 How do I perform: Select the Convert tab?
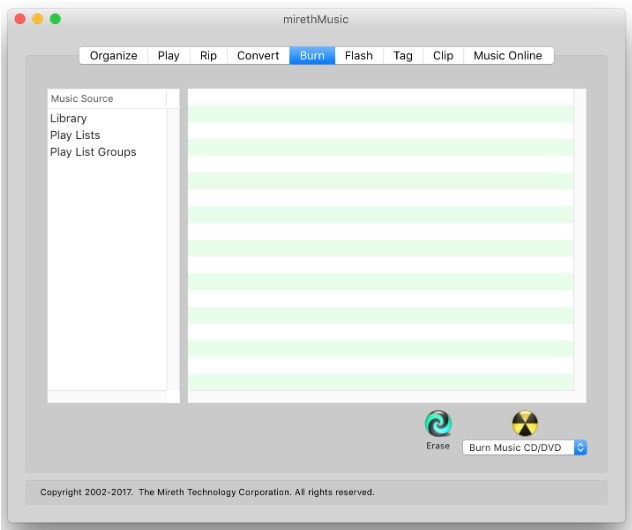[258, 56]
